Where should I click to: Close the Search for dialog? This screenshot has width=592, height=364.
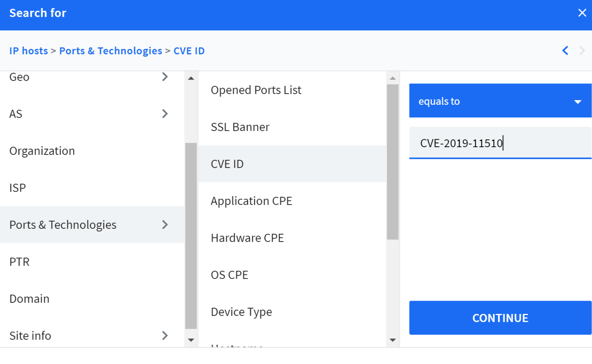[x=582, y=13]
